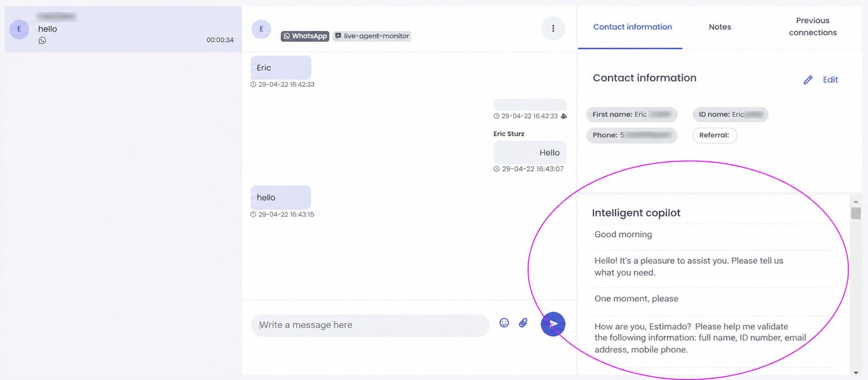Click the 16:43:15 message timestamp

click(x=286, y=214)
